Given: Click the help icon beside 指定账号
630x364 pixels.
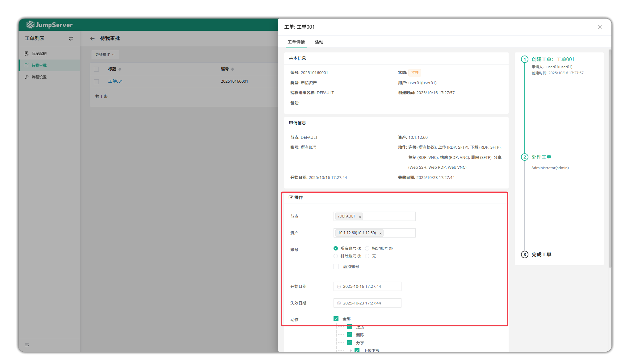Looking at the screenshot, I should pos(391,249).
